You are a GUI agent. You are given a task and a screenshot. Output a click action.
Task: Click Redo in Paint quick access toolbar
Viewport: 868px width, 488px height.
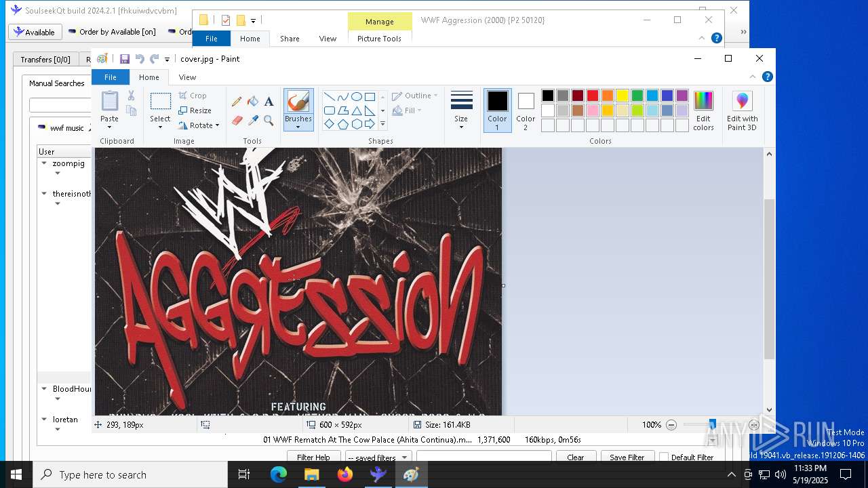click(x=155, y=59)
